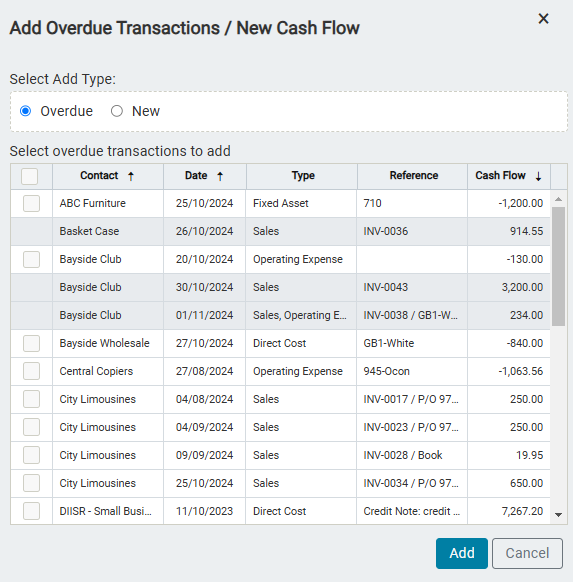
Task: Tick the Bayside Wholesale GB1-White checkbox
Action: pos(31,343)
